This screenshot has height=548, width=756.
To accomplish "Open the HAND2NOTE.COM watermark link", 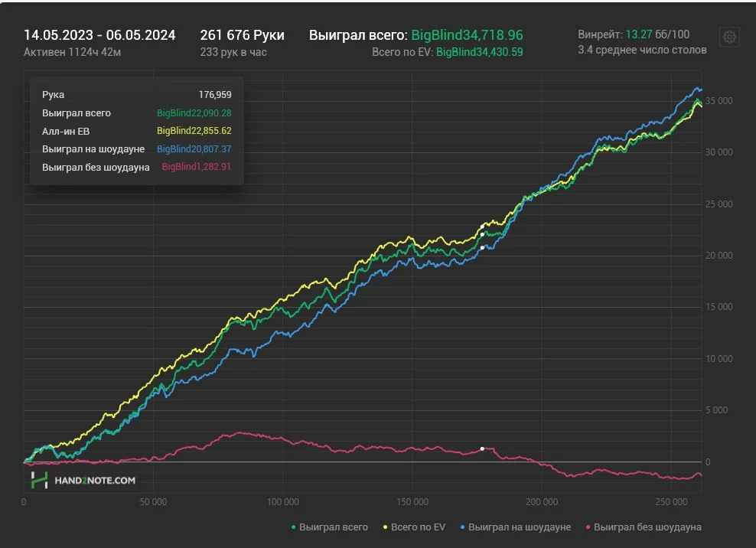I will point(94,481).
